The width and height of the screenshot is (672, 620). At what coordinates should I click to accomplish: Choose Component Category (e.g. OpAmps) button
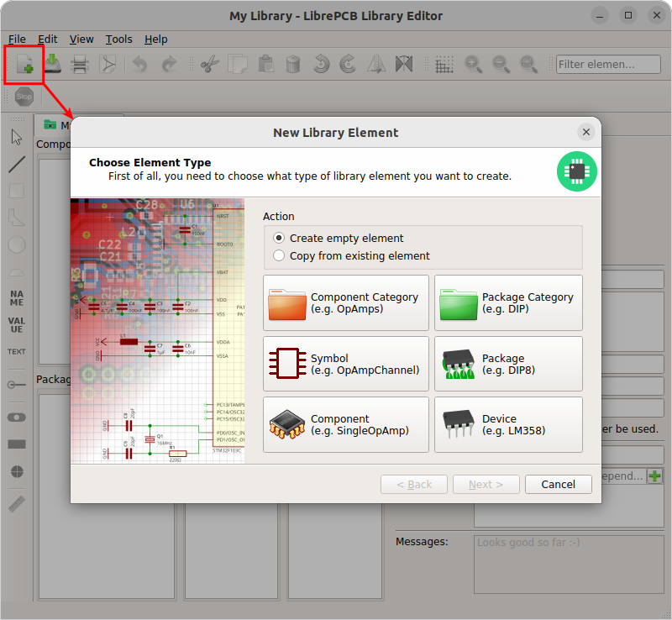pyautogui.click(x=346, y=302)
